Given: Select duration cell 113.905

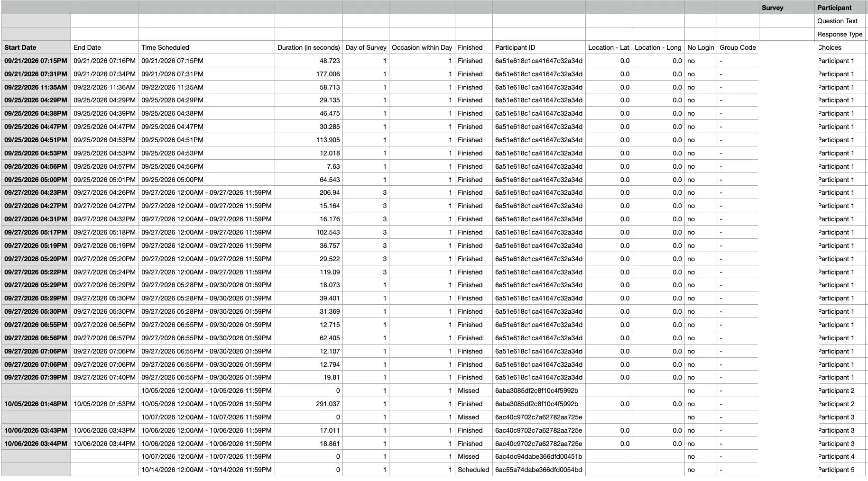Looking at the screenshot, I should (x=309, y=140).
